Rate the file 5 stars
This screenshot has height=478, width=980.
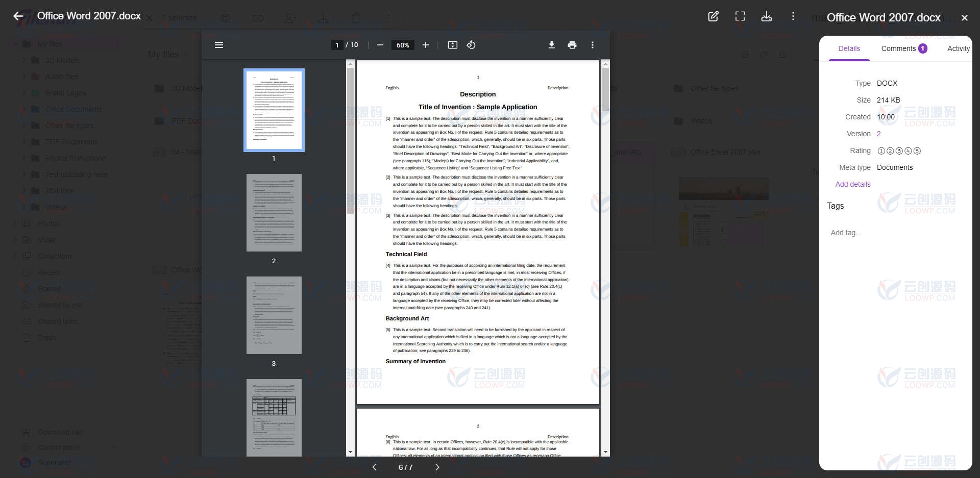917,151
